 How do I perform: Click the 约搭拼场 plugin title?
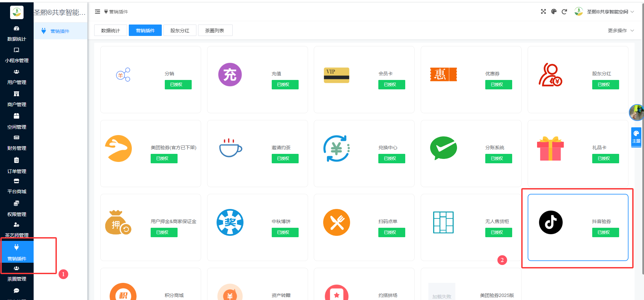388,295
